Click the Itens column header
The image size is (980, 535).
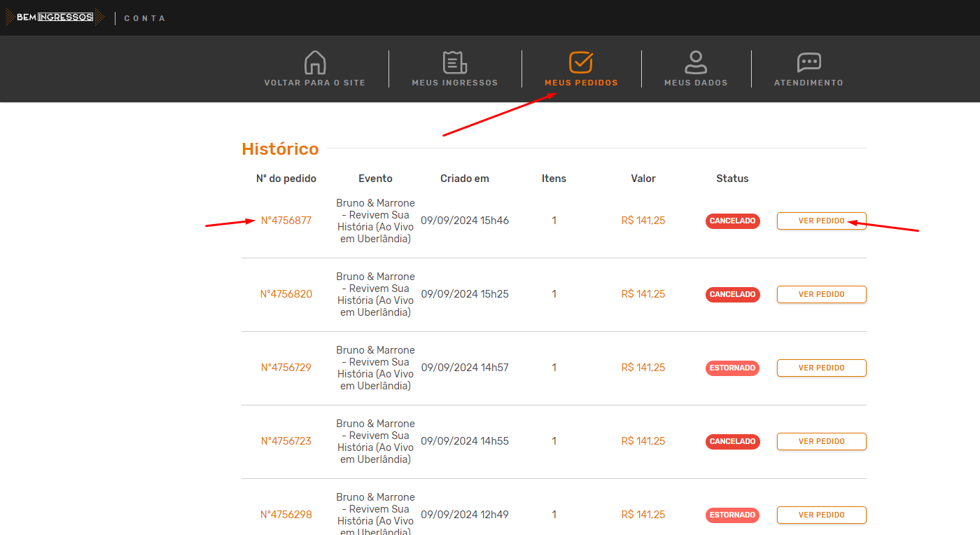(x=554, y=179)
